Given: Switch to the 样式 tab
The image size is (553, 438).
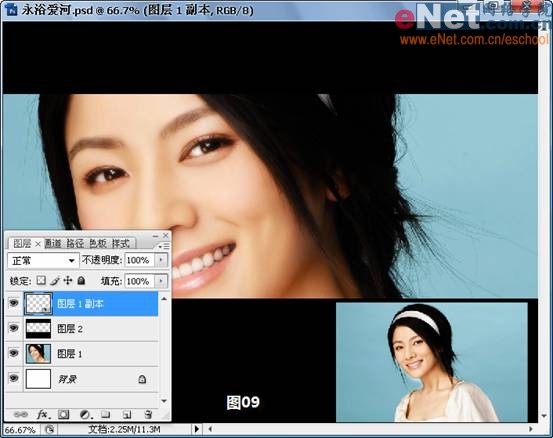Looking at the screenshot, I should [121, 243].
